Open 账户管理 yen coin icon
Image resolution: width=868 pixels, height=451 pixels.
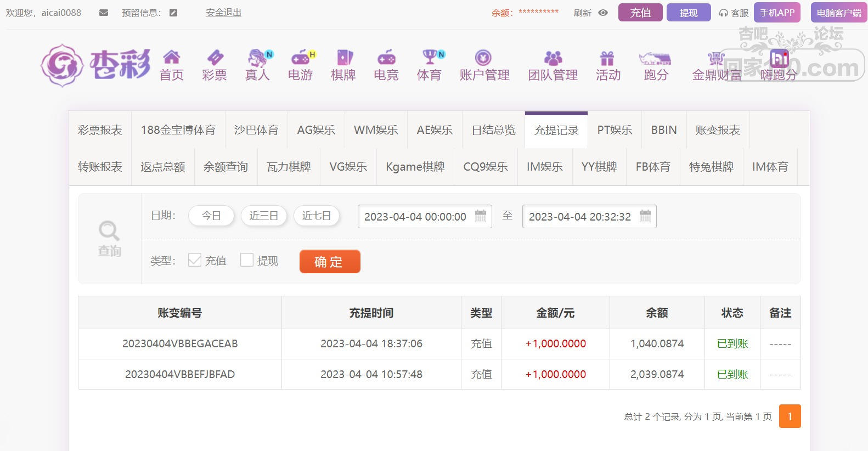click(x=483, y=57)
